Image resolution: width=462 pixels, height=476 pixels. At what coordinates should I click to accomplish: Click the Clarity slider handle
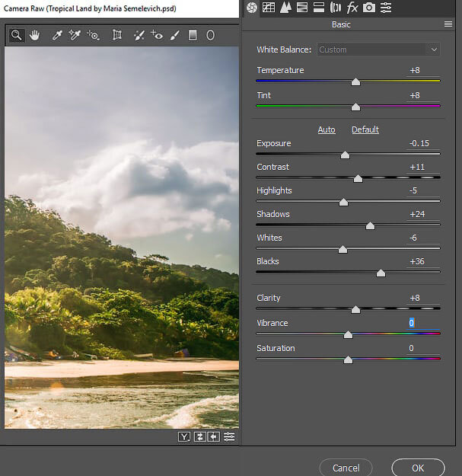355,310
